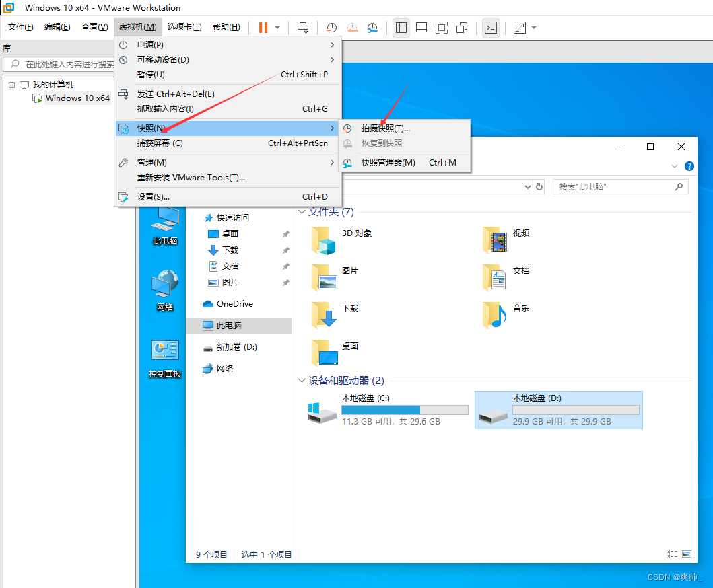Switch to Unity mode toolbar icon
Screen dimensions: 713x588
(462, 28)
